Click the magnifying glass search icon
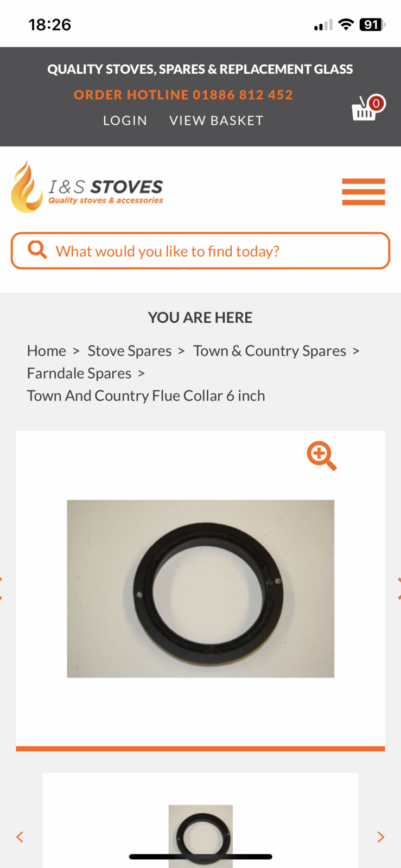This screenshot has height=868, width=401. pyautogui.click(x=37, y=250)
